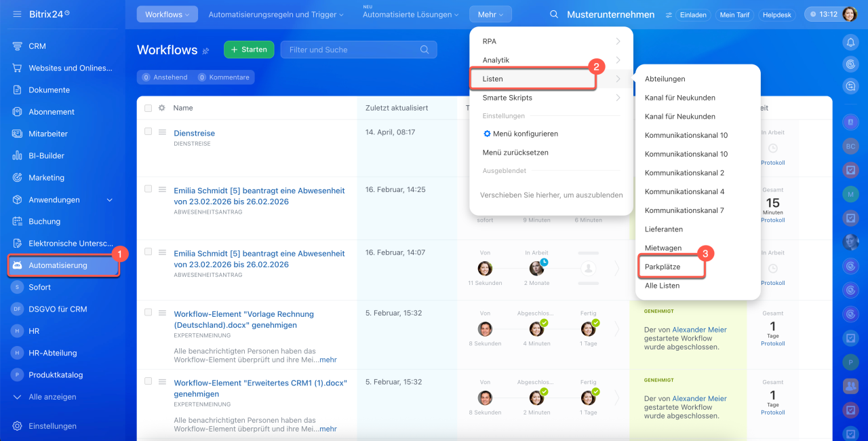
Task: Click the Einstellungen gear in sidebar bottom
Action: tap(18, 426)
